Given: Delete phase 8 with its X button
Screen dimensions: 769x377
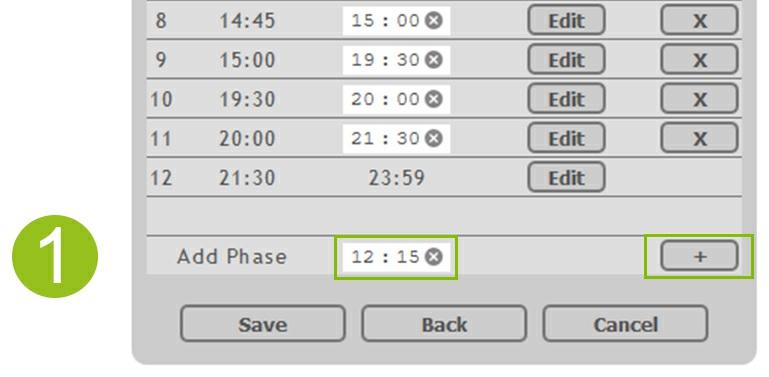Looking at the screenshot, I should [699, 20].
